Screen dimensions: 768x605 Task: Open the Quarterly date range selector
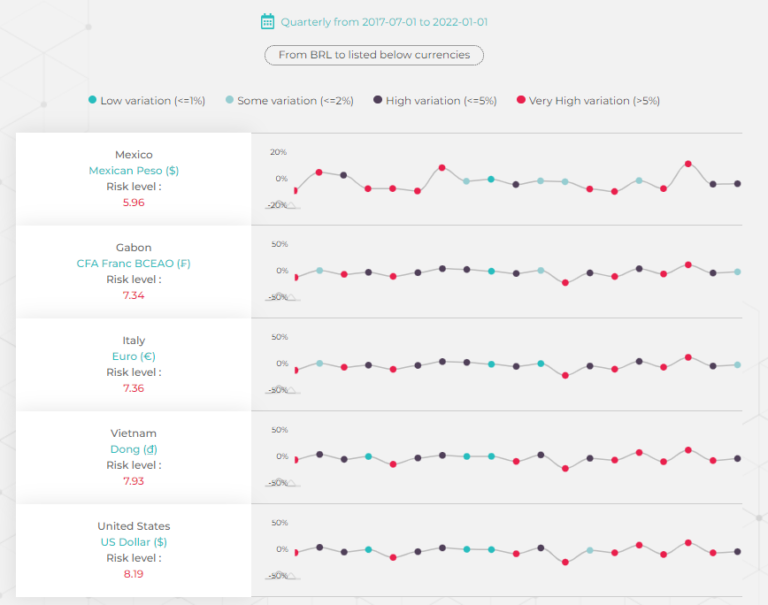tap(383, 21)
